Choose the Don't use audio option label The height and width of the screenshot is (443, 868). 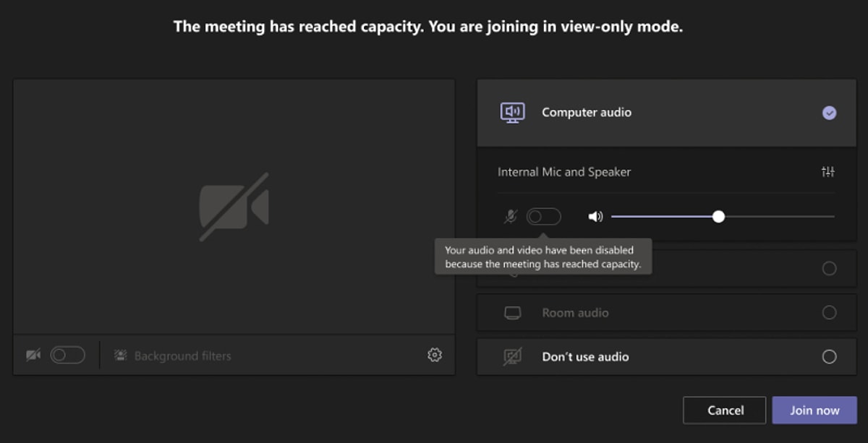click(x=585, y=357)
